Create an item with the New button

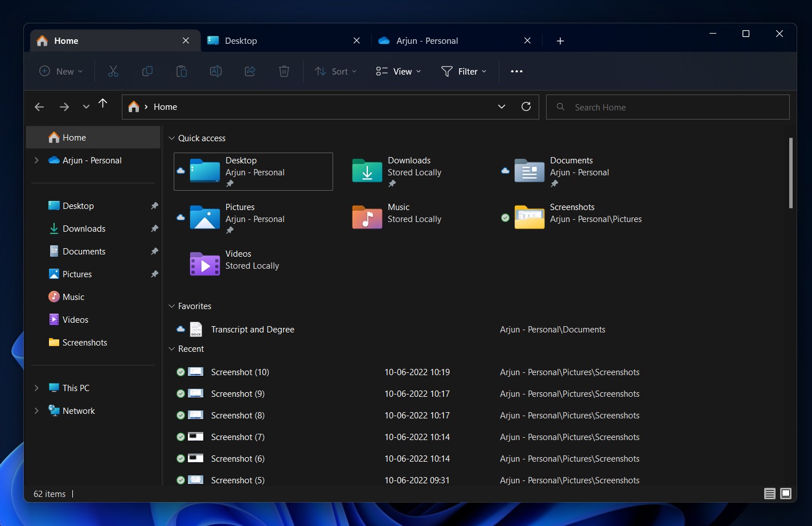pos(59,71)
